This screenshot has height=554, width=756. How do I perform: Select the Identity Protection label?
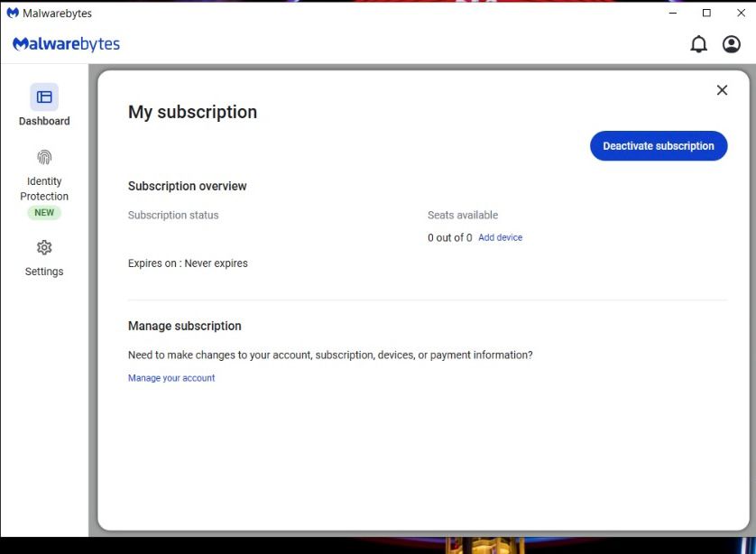(x=44, y=189)
